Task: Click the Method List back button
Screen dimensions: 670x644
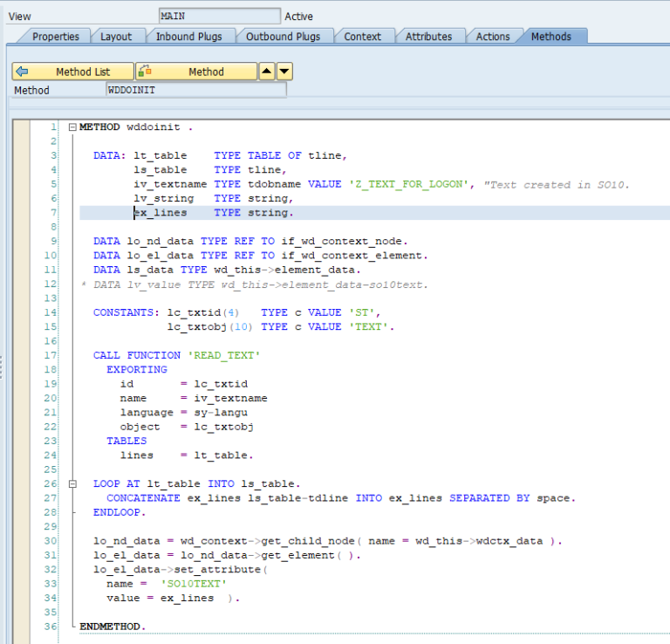Action: tap(72, 72)
